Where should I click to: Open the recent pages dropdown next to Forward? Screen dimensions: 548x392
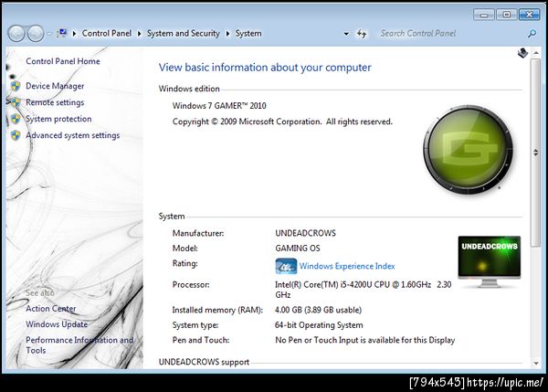(49, 34)
